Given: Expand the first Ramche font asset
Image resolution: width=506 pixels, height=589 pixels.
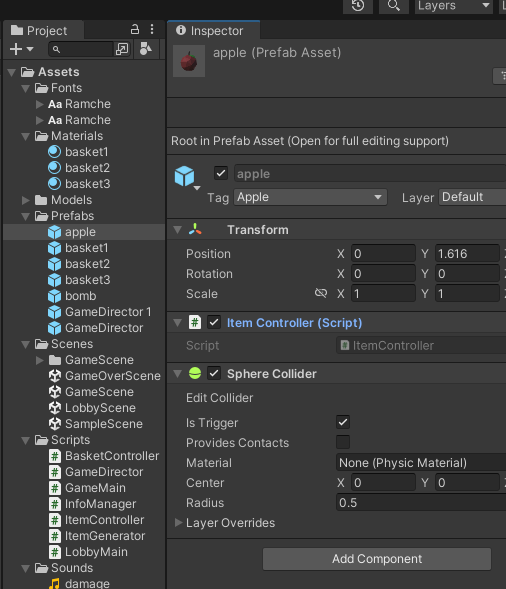Looking at the screenshot, I should click(x=39, y=104).
